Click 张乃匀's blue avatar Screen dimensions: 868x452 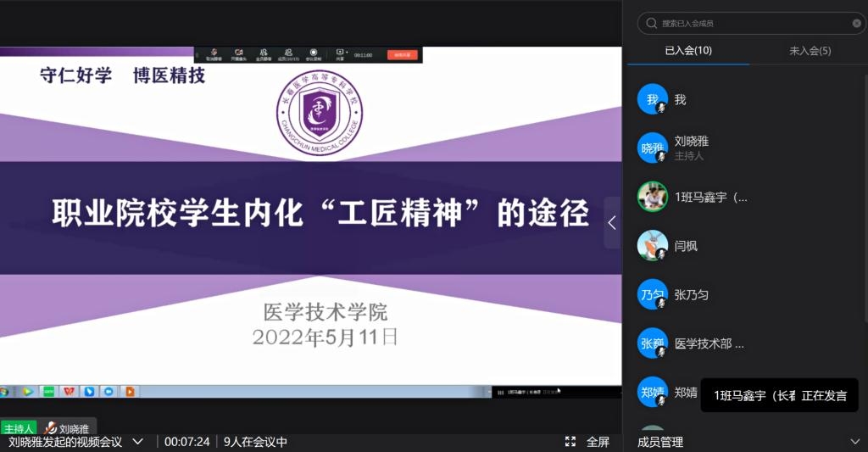[x=652, y=294]
